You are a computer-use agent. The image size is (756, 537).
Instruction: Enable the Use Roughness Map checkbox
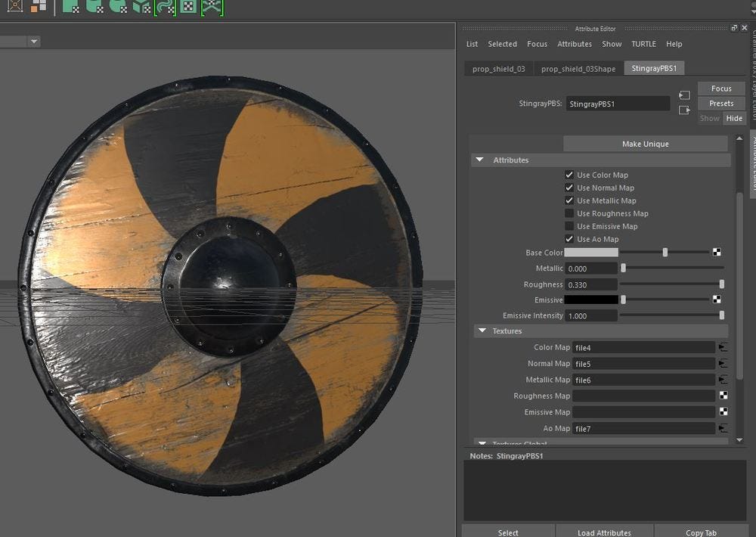(x=569, y=213)
